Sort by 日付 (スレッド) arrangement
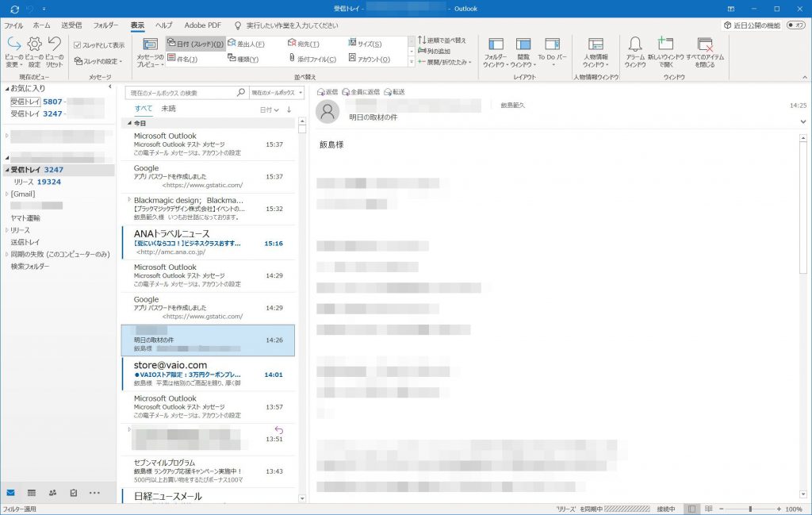Screen dimensions: 812x515 click(x=196, y=44)
